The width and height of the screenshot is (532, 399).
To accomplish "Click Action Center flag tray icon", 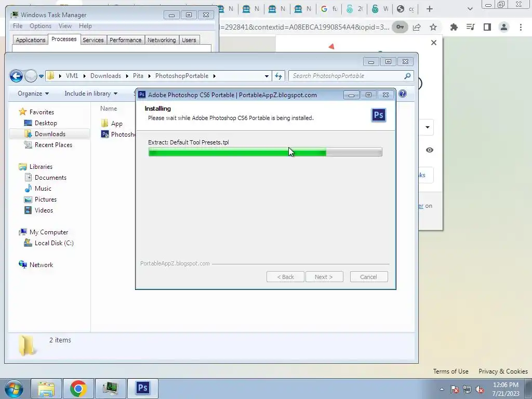I will click(x=454, y=390).
